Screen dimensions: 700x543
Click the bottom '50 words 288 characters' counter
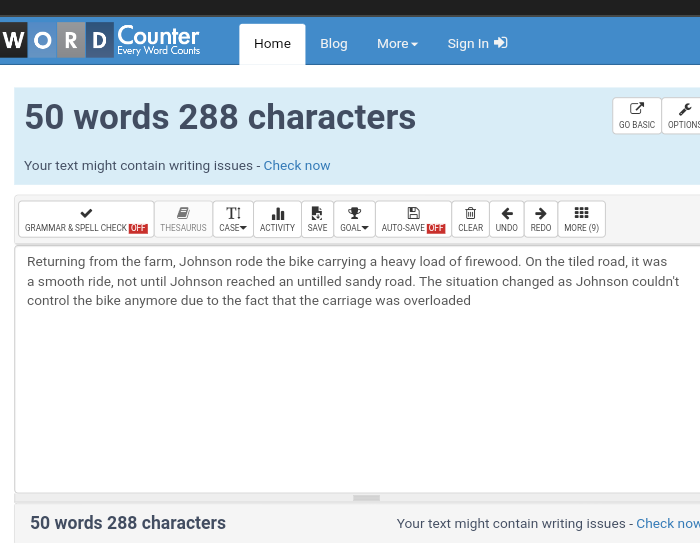(x=128, y=523)
